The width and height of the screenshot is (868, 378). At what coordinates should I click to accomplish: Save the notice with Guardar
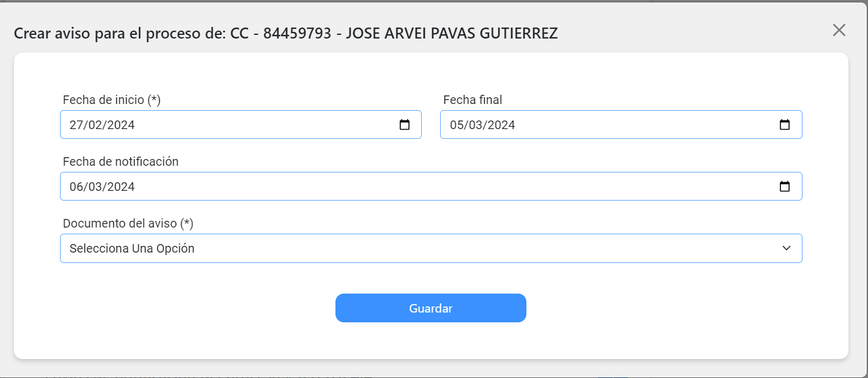click(x=431, y=308)
